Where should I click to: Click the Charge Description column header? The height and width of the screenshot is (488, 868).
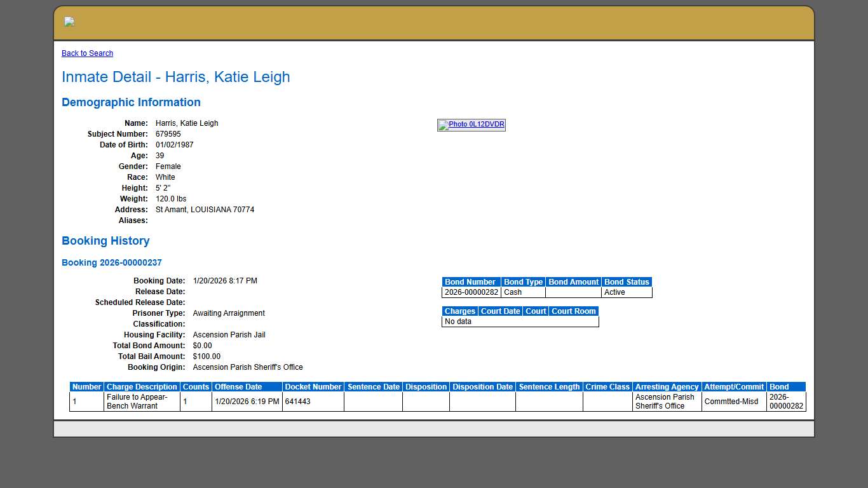(x=142, y=387)
